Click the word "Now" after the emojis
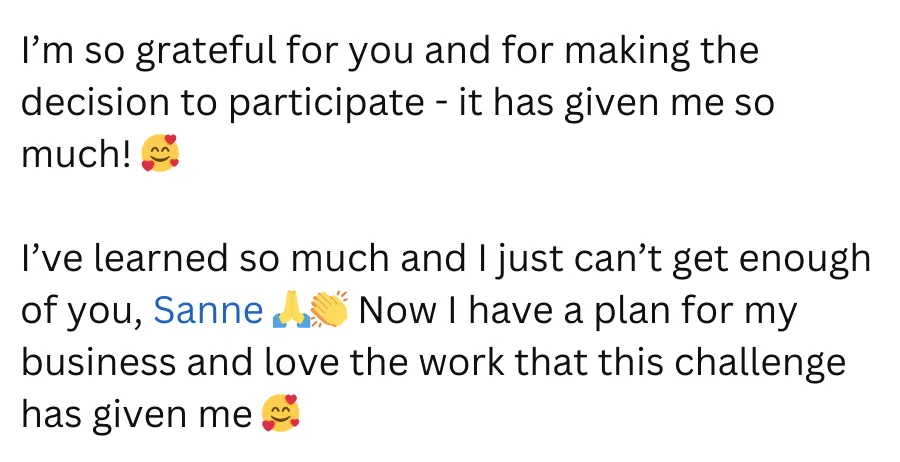900x462 pixels. [x=397, y=310]
